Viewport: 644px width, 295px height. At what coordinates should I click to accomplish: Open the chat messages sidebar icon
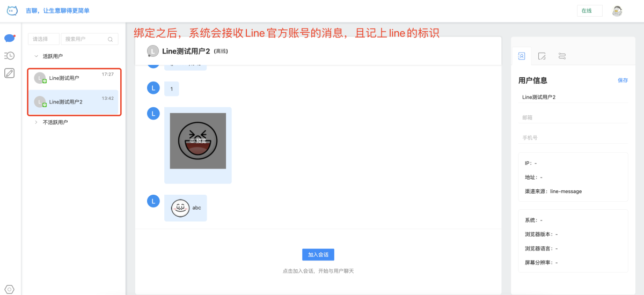pyautogui.click(x=10, y=38)
